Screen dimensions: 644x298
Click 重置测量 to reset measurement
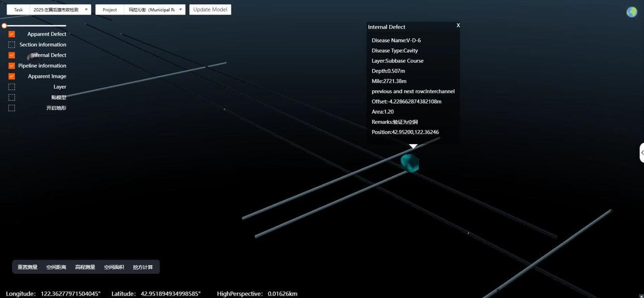28,267
